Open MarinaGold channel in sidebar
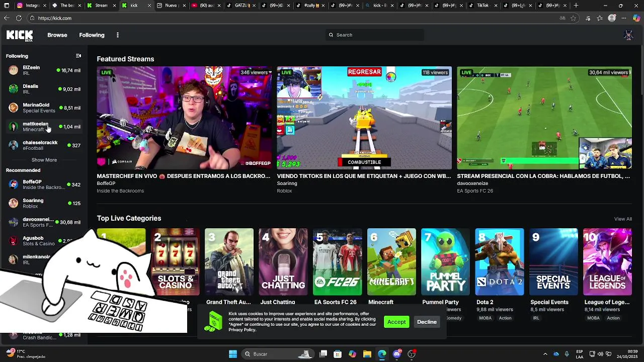This screenshot has height=362, width=644. [44, 108]
